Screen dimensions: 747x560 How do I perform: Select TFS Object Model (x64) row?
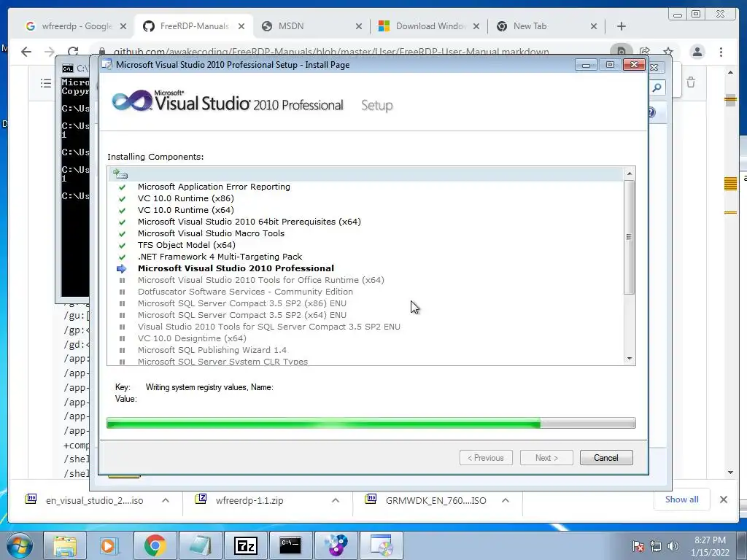click(x=187, y=245)
